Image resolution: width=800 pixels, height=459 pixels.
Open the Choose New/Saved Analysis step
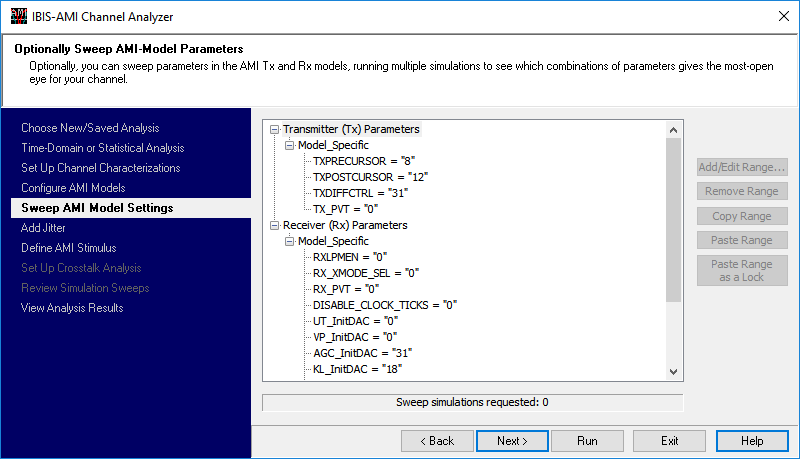tap(90, 128)
